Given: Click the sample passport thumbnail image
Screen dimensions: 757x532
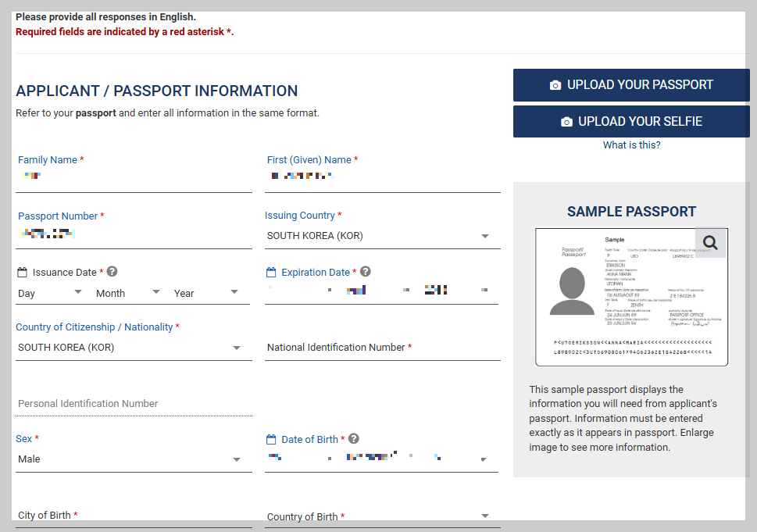Looking at the screenshot, I should (x=631, y=297).
